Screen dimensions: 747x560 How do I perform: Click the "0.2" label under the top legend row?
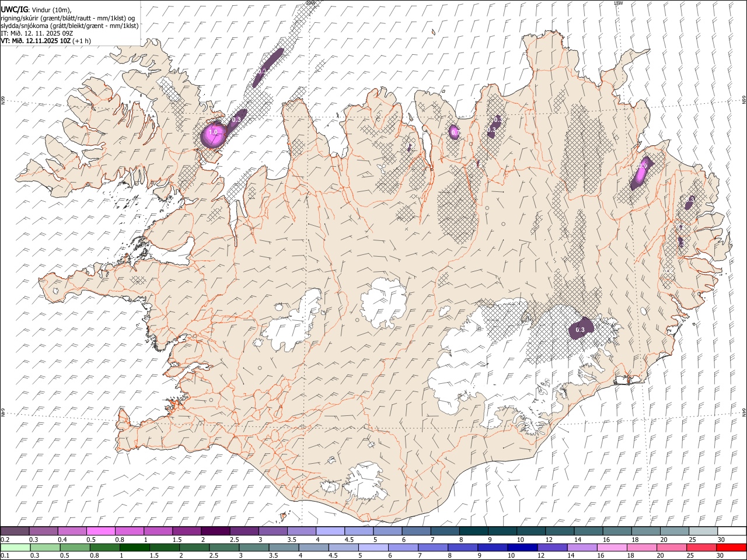4,540
